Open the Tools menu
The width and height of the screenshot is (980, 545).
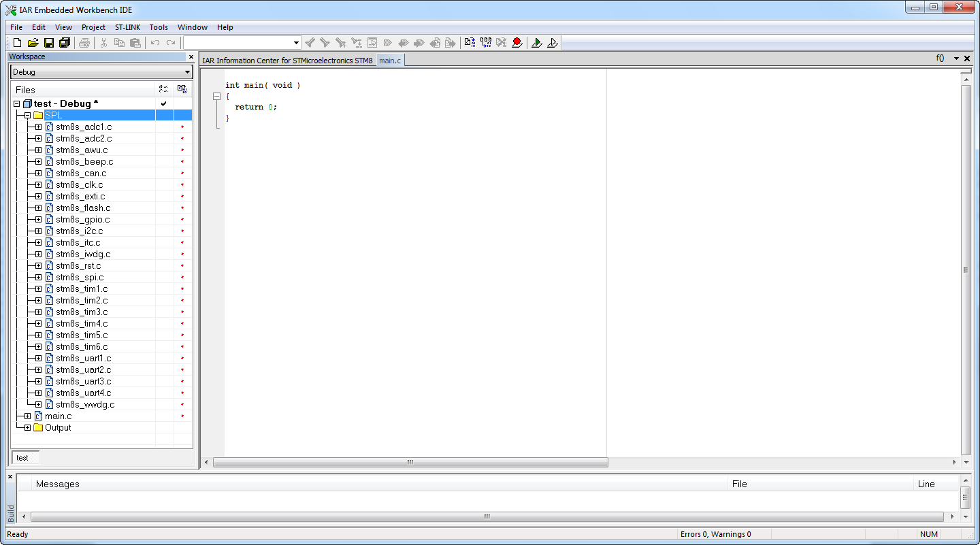pos(159,27)
